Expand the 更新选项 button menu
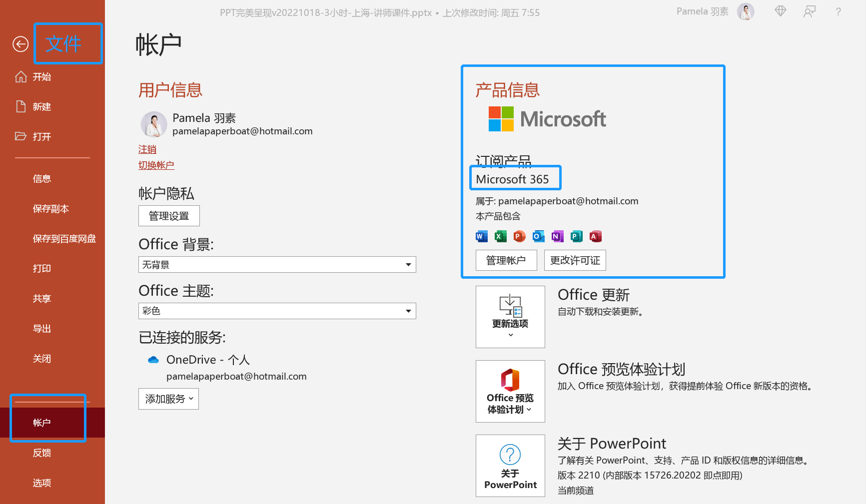This screenshot has width=866, height=504. click(x=510, y=317)
